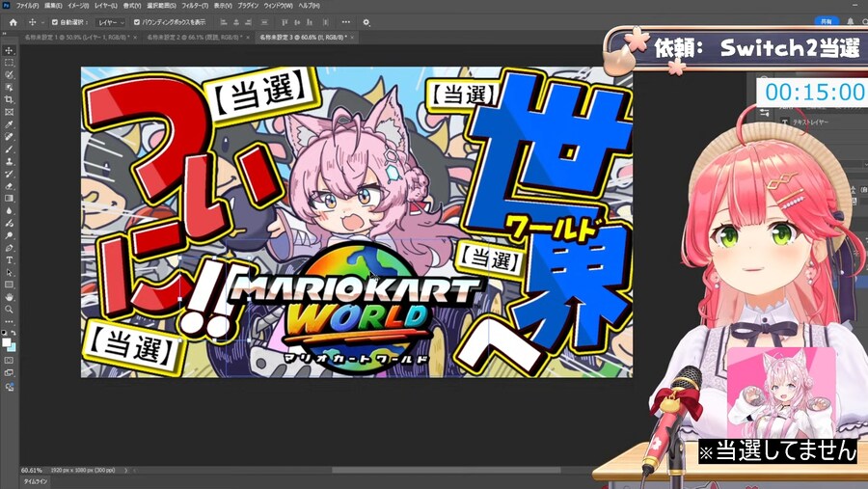This screenshot has width=868, height=489.
Task: Select the Rectangular Marquee tool
Action: pos(9,63)
